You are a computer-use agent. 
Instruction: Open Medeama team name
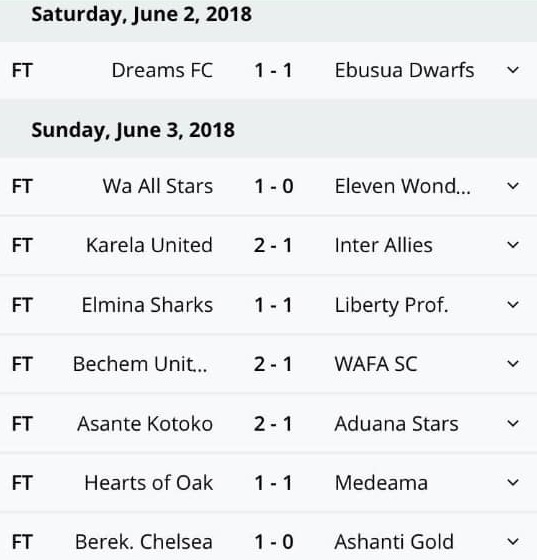click(381, 483)
